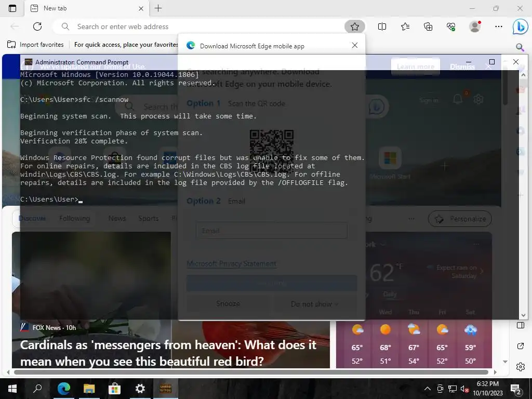Click the horizontal scrollbar thumb
This screenshot has width=532, height=399.
coord(251,372)
